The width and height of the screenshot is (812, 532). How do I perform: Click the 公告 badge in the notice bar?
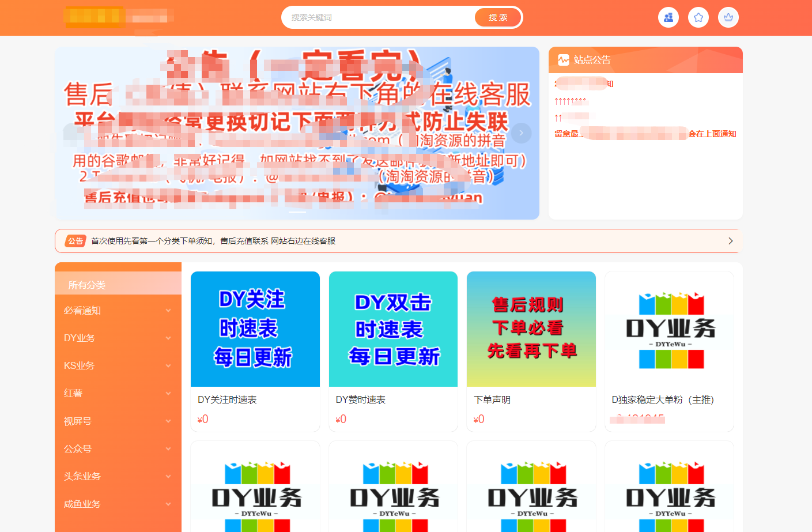[x=74, y=241]
